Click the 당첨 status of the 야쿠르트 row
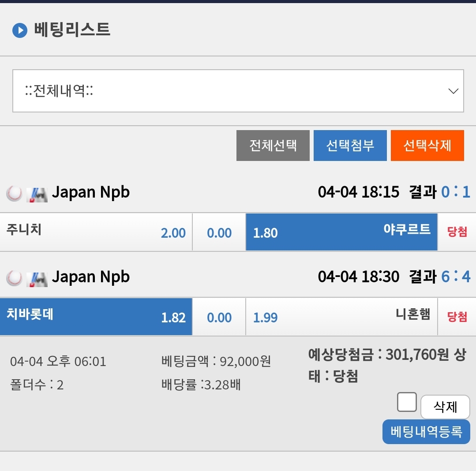Viewport: 476px width, 471px height. 457,232
